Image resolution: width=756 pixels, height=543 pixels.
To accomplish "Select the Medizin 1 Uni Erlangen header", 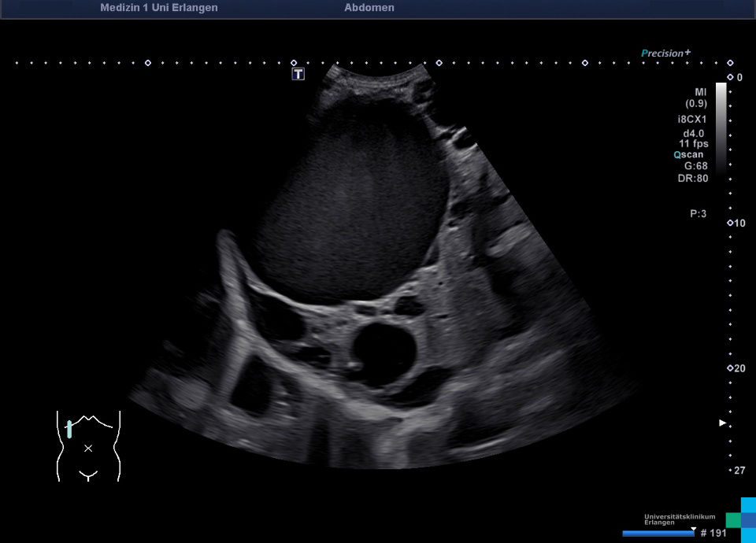I will [x=159, y=8].
